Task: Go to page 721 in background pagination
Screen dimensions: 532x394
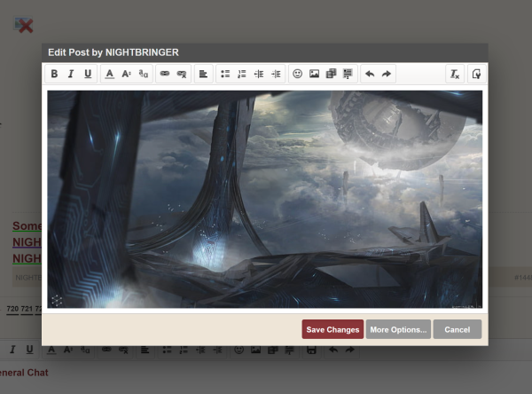Action: tap(27, 309)
